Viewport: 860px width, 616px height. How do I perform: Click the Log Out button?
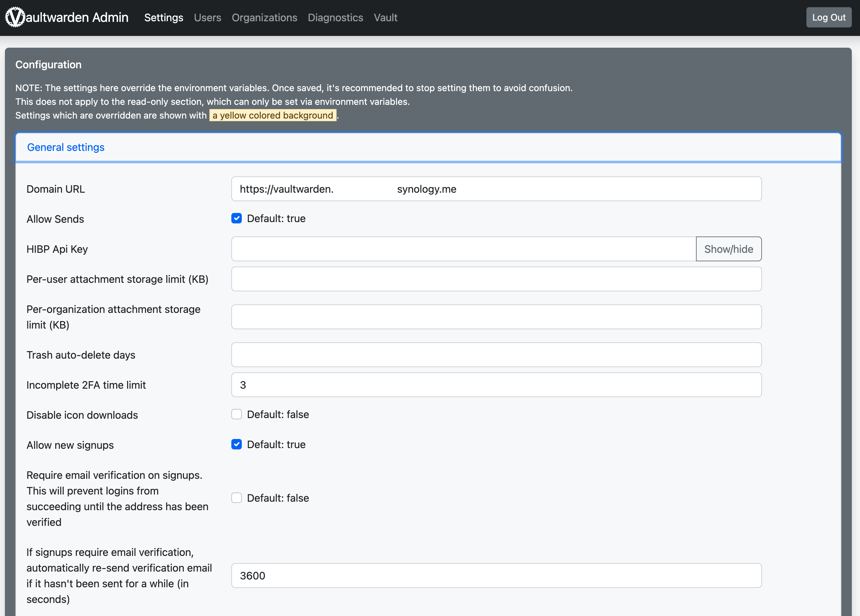click(829, 17)
